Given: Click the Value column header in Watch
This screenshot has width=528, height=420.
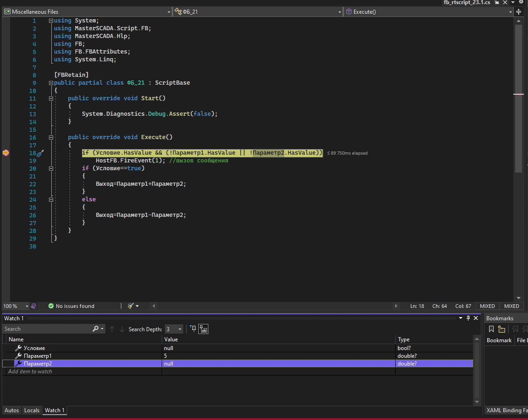Looking at the screenshot, I should 278,339.
